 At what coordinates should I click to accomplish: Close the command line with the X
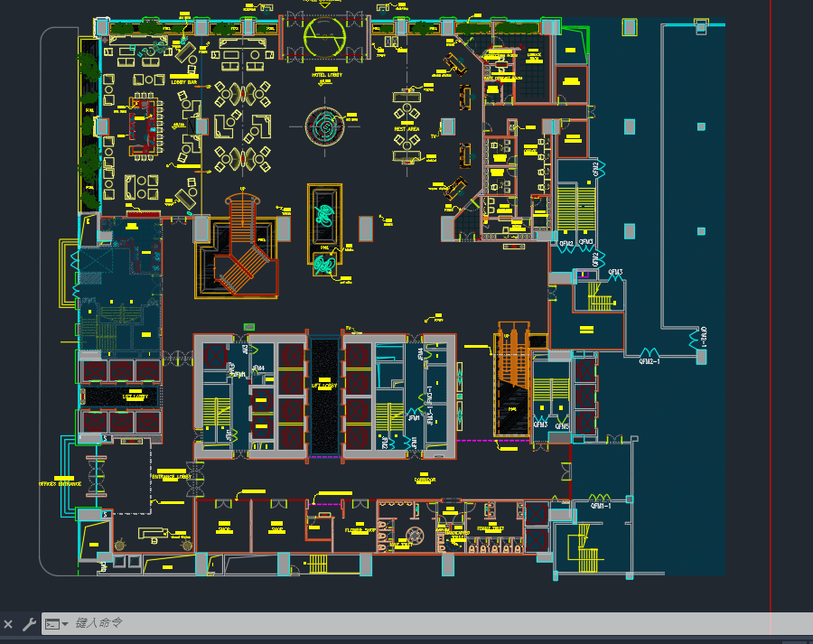coord(8,624)
